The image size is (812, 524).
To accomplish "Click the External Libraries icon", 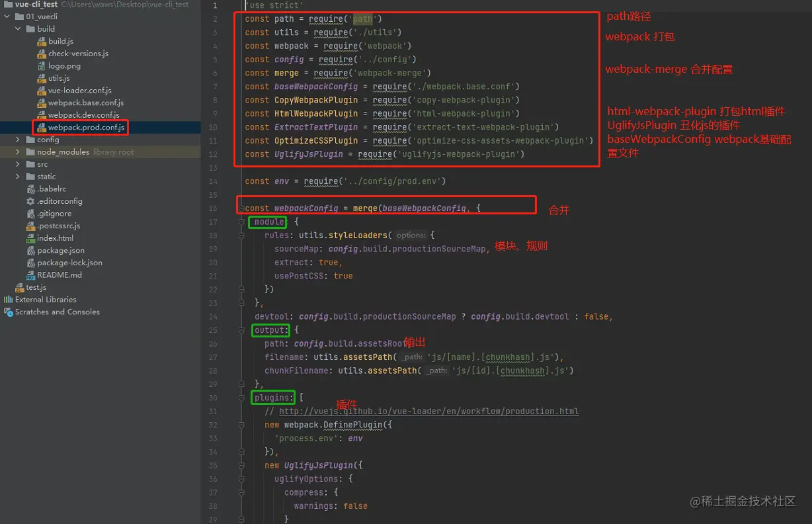I will [x=9, y=300].
